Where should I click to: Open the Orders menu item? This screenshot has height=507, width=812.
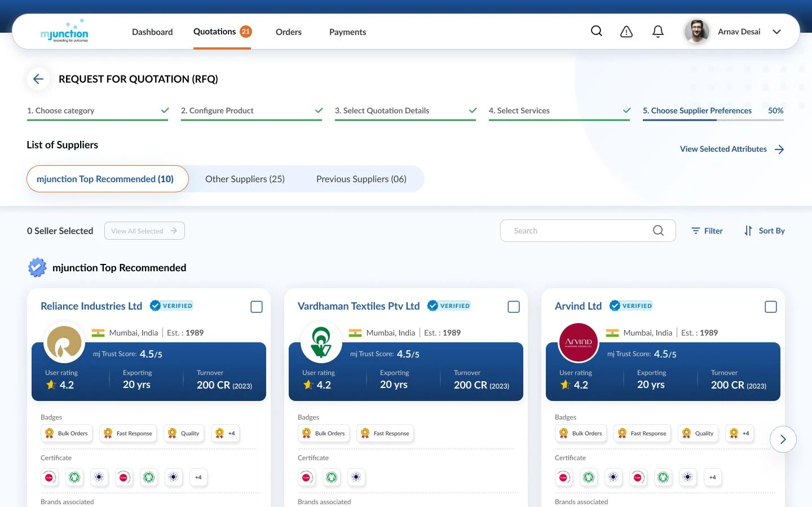[x=289, y=32]
